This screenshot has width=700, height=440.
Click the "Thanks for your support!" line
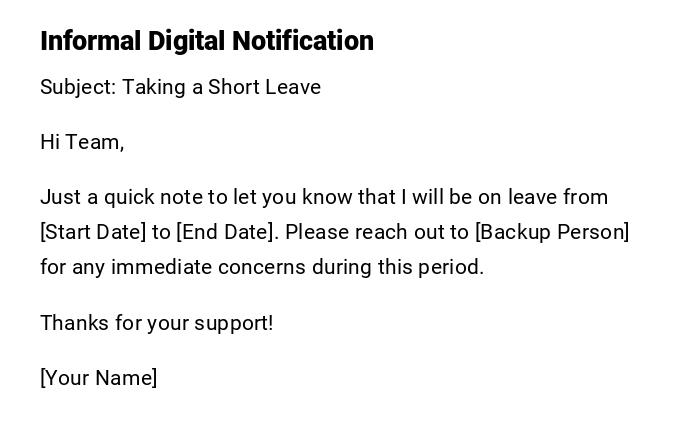(x=156, y=323)
